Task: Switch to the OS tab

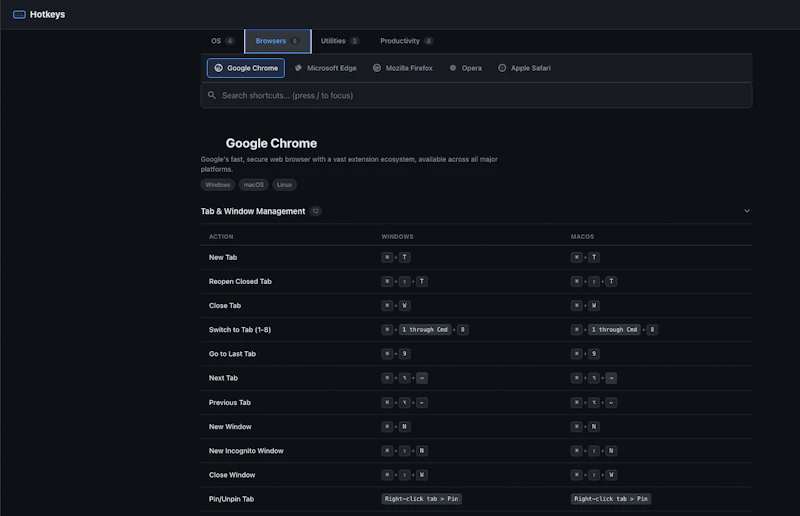Action: click(x=222, y=41)
